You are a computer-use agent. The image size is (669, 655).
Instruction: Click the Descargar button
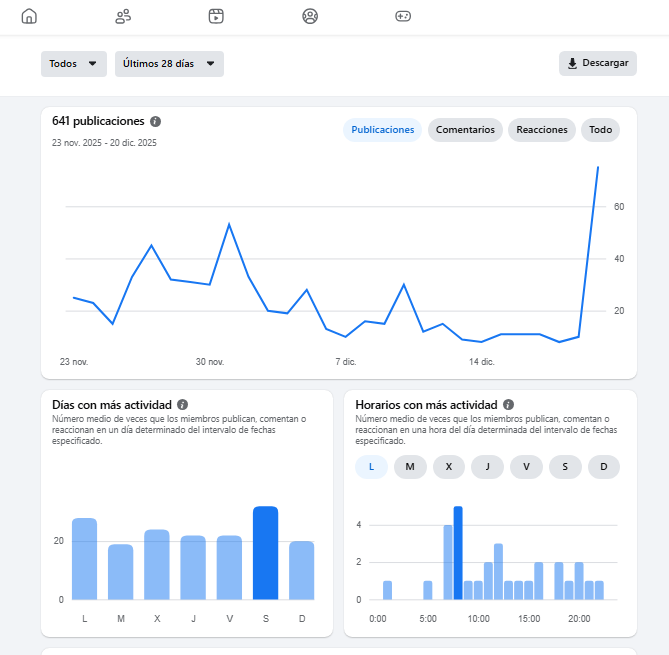click(x=598, y=64)
